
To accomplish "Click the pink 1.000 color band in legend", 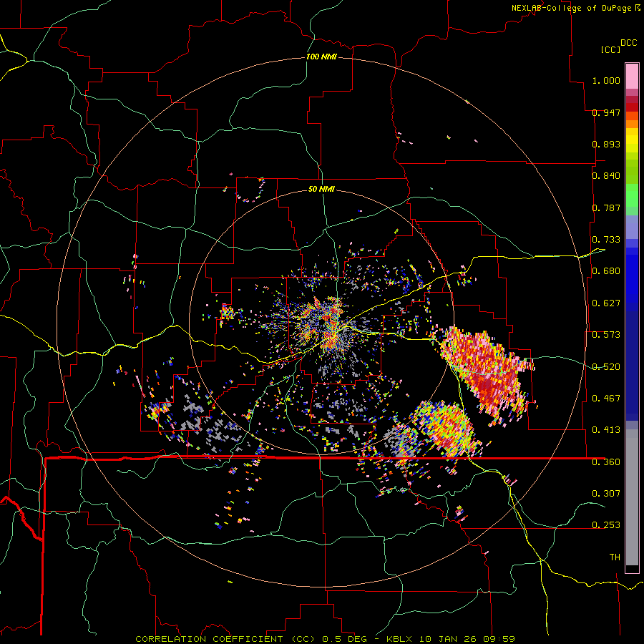I will 632,76.
